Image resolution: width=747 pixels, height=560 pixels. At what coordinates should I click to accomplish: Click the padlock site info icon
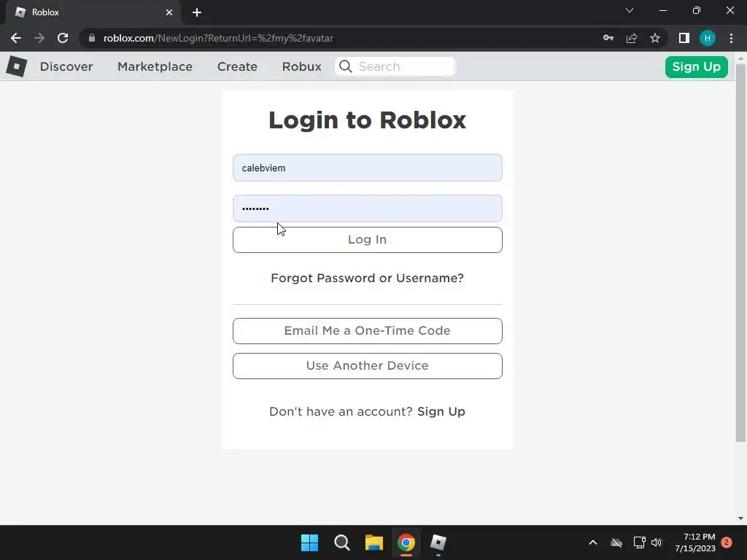tap(92, 38)
